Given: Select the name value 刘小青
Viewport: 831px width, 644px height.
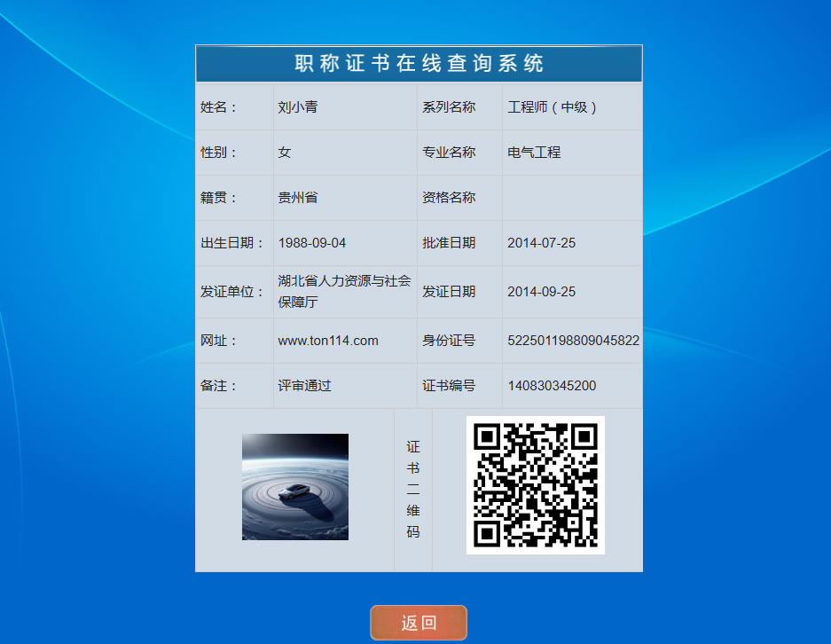Looking at the screenshot, I should (x=298, y=107).
